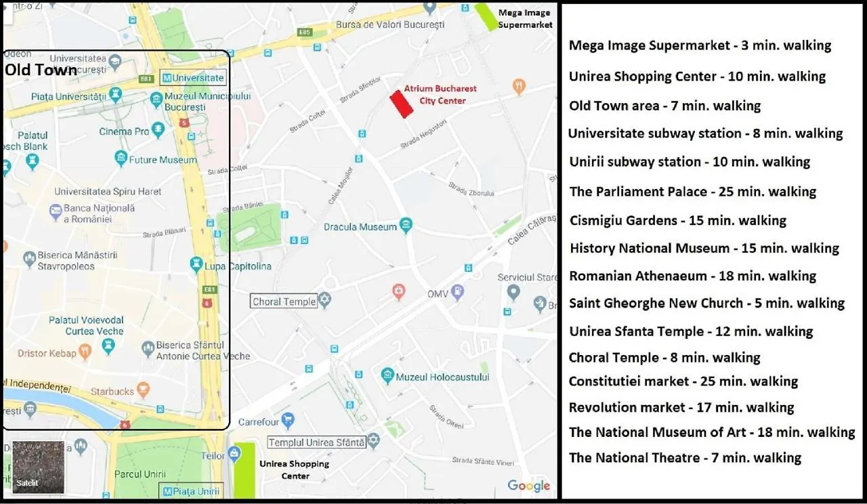Select the Cinema Pro map icon

click(x=158, y=130)
